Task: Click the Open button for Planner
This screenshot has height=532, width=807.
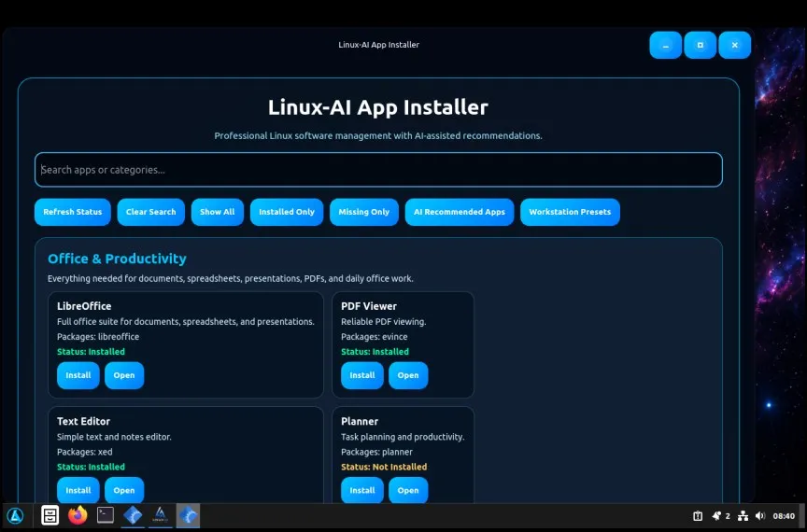Action: coord(408,490)
